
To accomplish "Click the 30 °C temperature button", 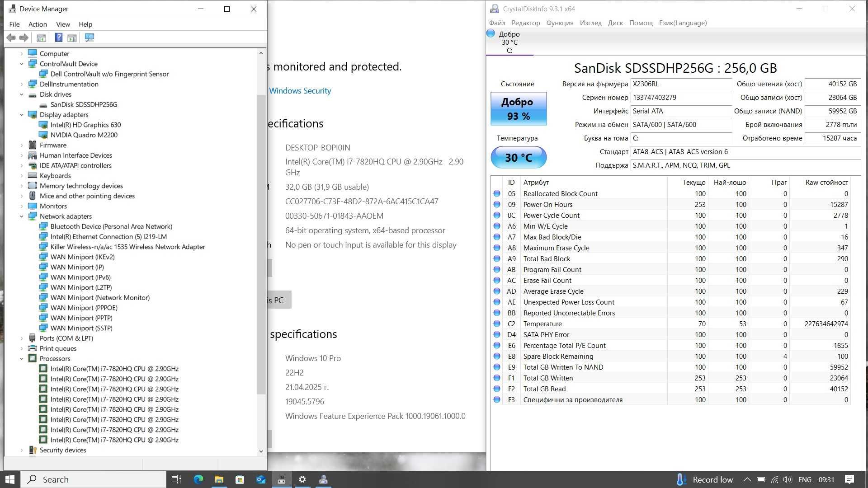I will (519, 158).
